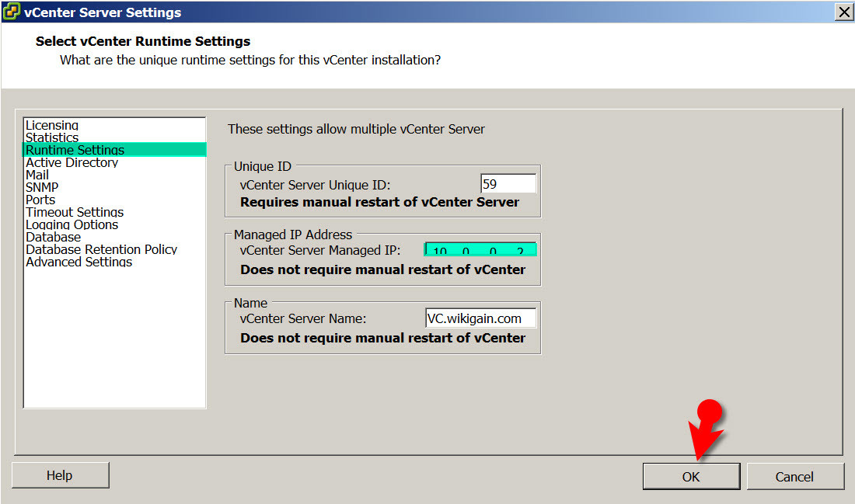Confirm settings with the OK button
The height and width of the screenshot is (504, 855).
click(x=691, y=477)
